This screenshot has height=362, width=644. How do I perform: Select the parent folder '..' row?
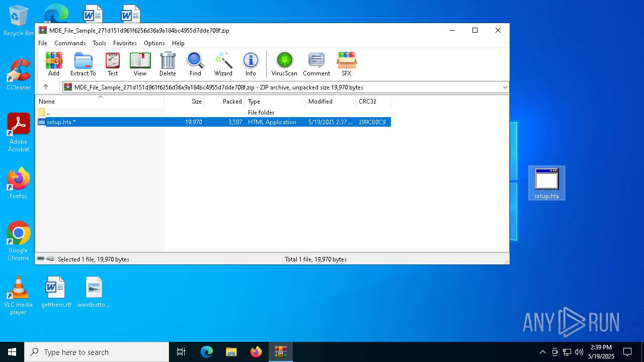[213, 113]
